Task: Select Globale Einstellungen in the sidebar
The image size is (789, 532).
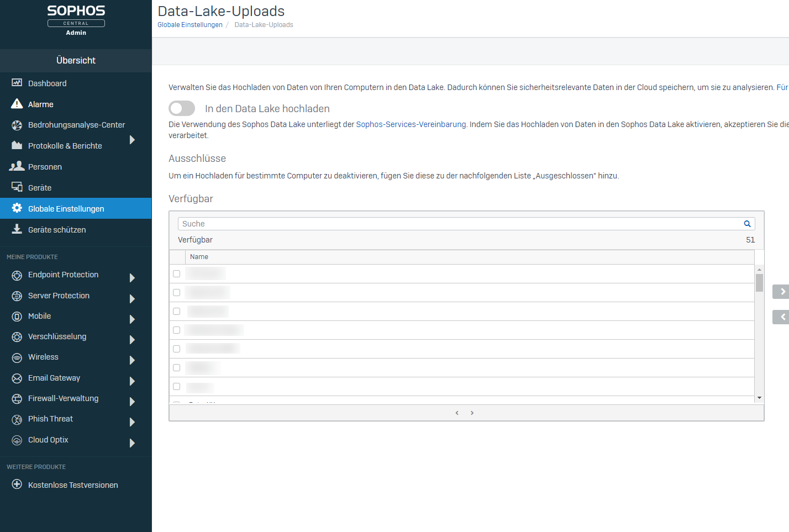Action: tap(66, 208)
